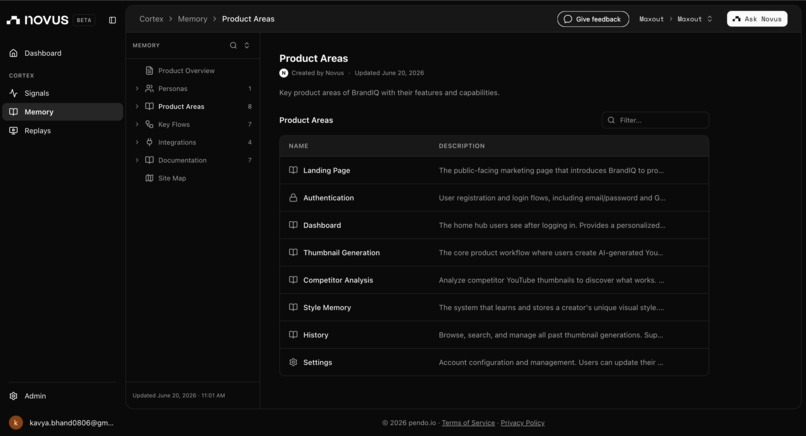
Task: Go to Memory in the breadcrumb
Action: [x=192, y=19]
